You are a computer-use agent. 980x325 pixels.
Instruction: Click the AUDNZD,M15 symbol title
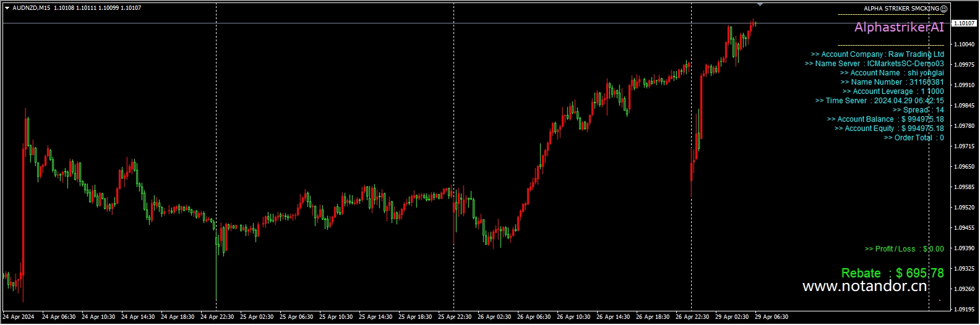(31, 8)
